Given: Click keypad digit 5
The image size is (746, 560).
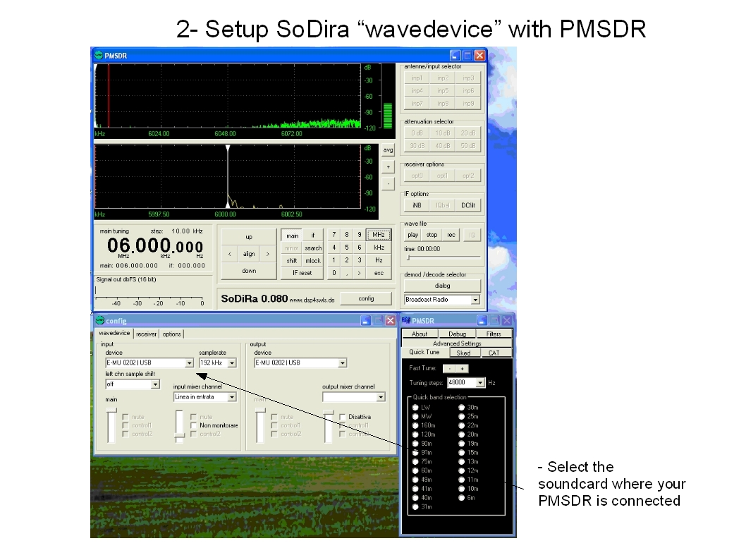Looking at the screenshot, I should coord(347,248).
